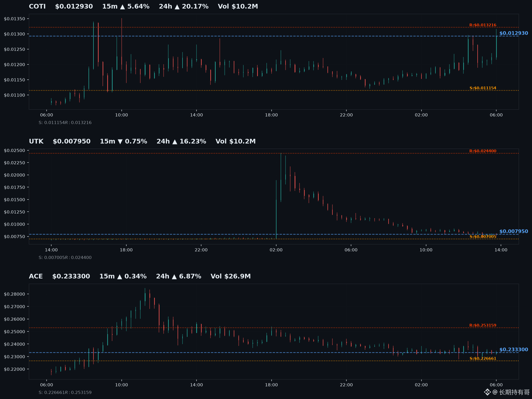Click $0.01500 on UTK price axis
532x399 pixels.
tap(14, 200)
